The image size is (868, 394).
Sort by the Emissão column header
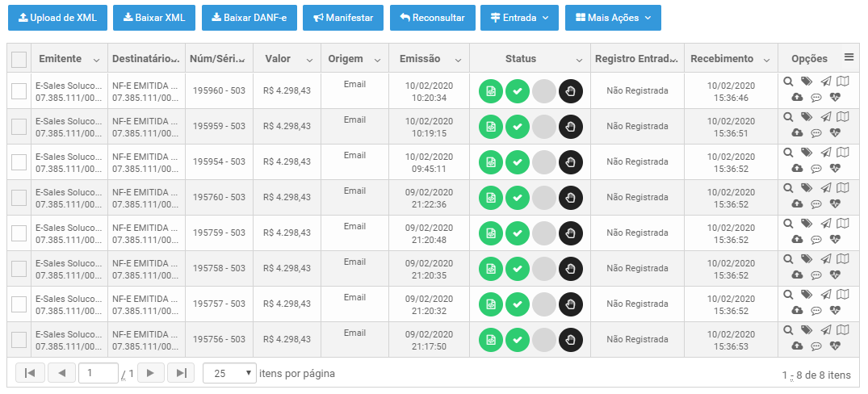420,59
